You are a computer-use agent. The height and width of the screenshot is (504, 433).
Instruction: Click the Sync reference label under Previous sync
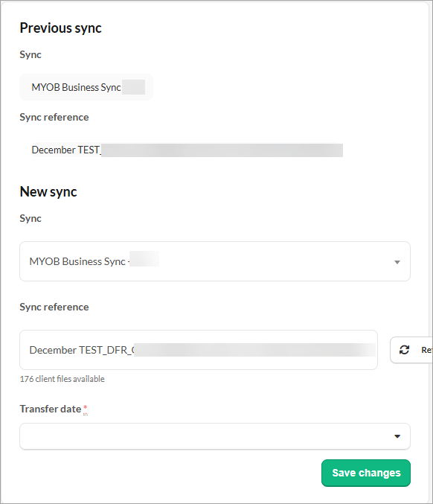point(54,117)
